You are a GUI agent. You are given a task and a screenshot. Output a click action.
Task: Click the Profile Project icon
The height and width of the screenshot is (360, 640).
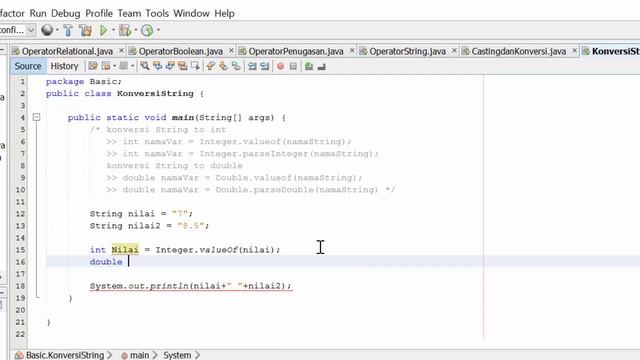click(147, 30)
